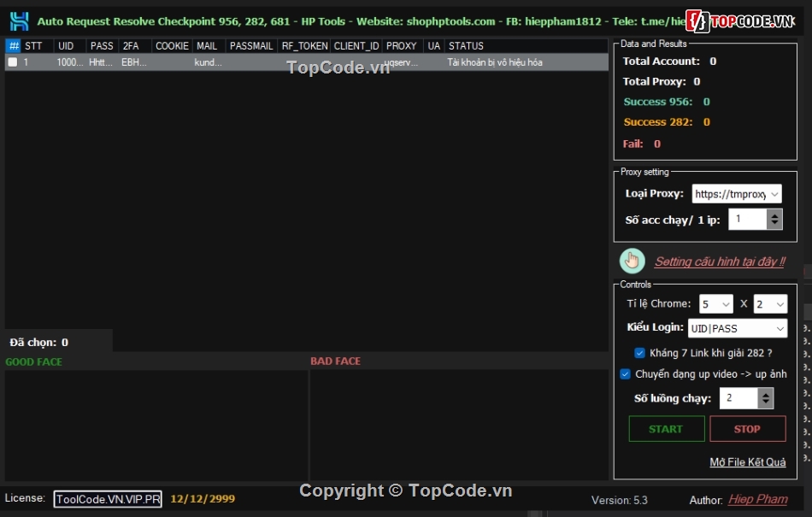
Task: Click the MAIL column header
Action: tap(209, 45)
